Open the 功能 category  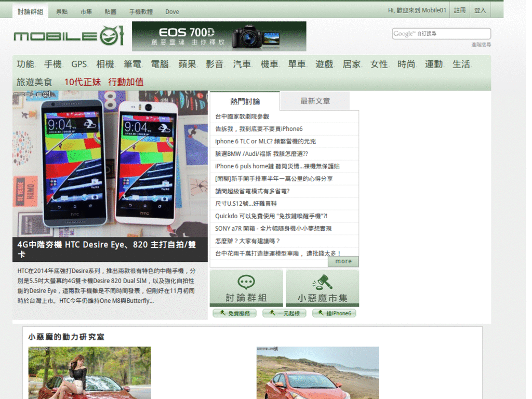[25, 64]
